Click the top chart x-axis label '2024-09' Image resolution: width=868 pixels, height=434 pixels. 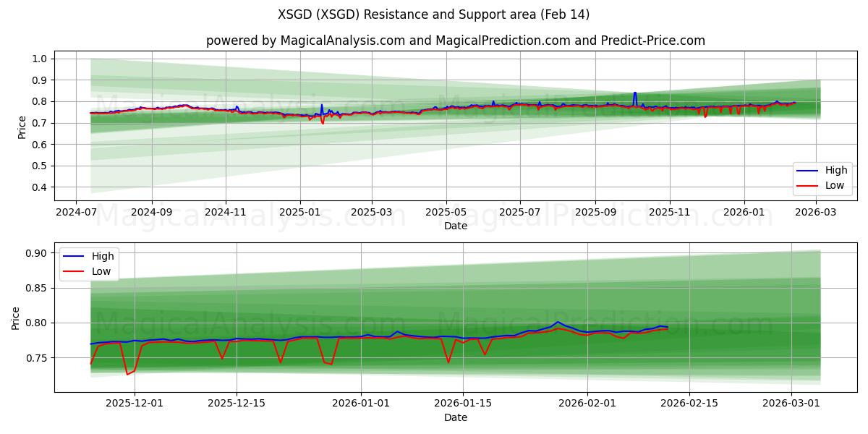(152, 213)
